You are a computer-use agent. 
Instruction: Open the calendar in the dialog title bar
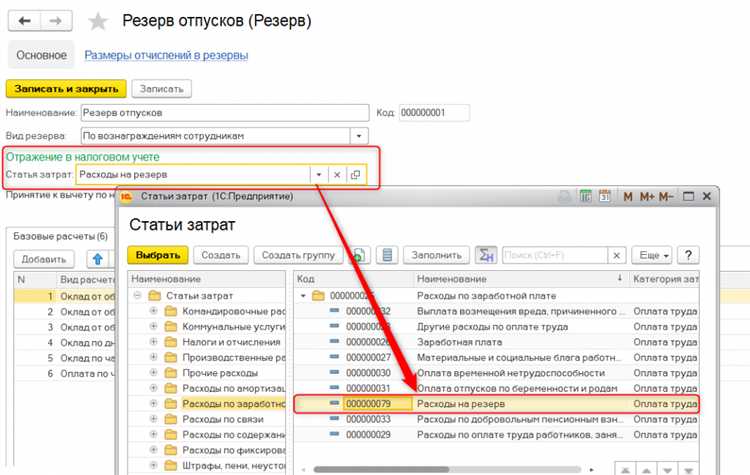(x=605, y=196)
